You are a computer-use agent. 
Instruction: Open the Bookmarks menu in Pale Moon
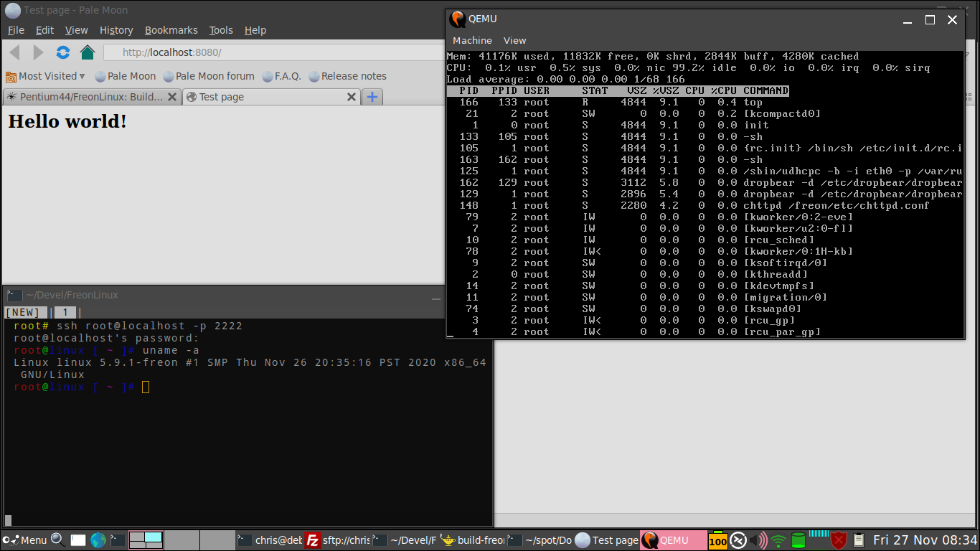(171, 30)
